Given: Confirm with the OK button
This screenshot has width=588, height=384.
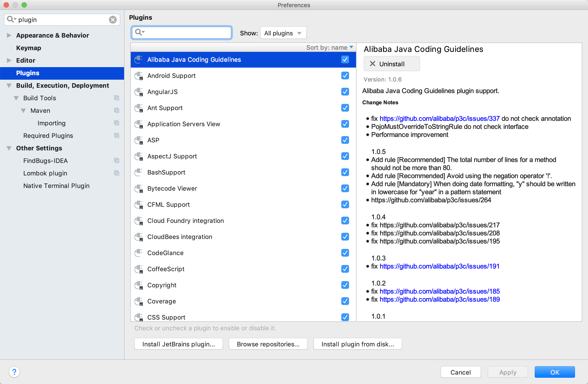Looking at the screenshot, I should 555,372.
